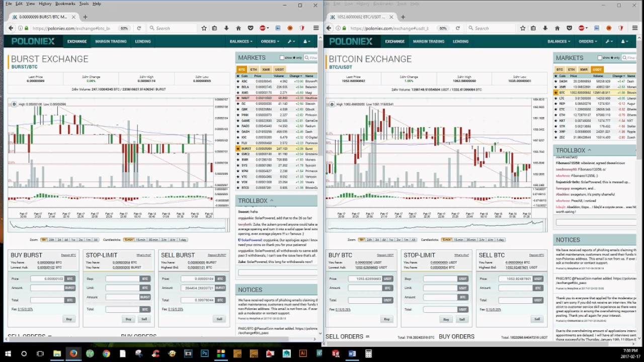Expand Orders dropdown in BURST window
Image resolution: width=644 pixels, height=362 pixels.
point(270,41)
